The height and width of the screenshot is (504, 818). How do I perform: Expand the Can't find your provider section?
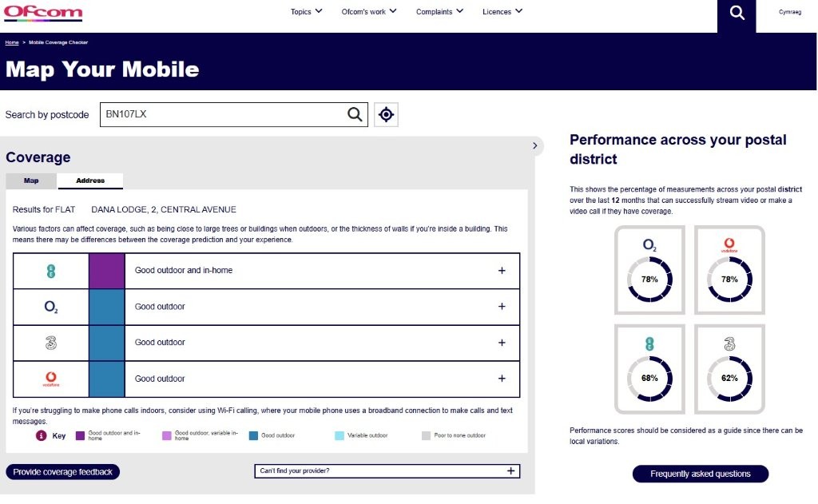coord(510,471)
